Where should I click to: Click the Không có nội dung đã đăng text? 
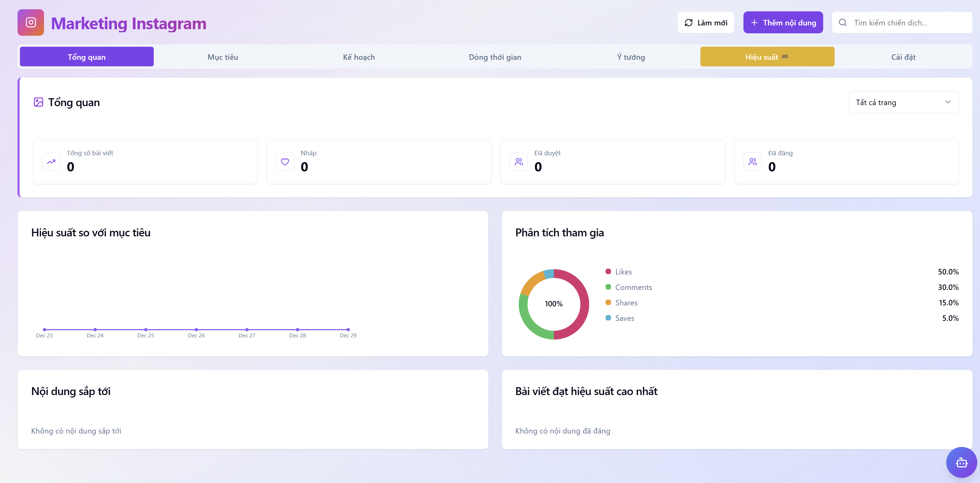tap(563, 431)
